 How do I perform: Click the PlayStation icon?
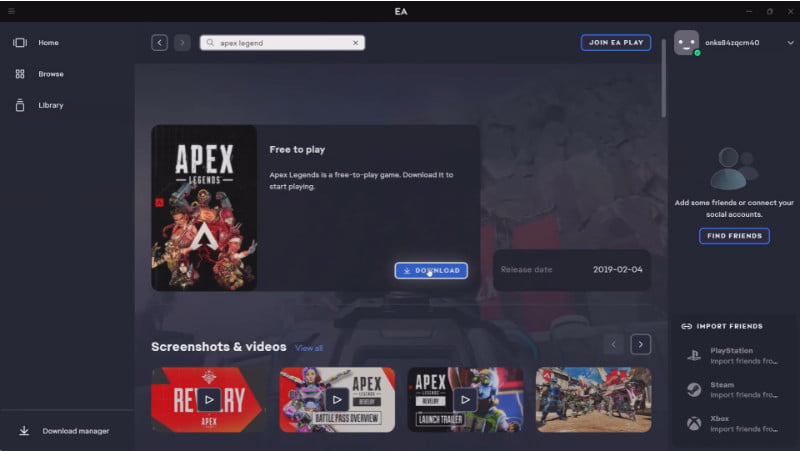(x=693, y=356)
